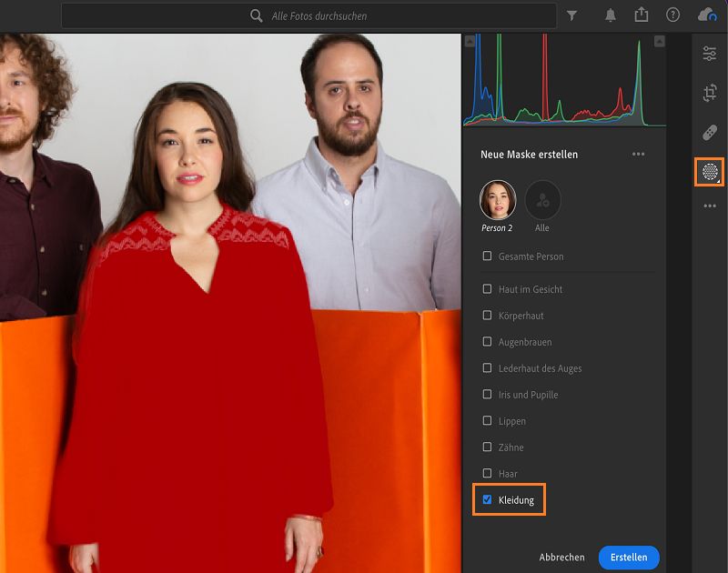This screenshot has height=573, width=728.
Task: Select the Alle people thumbnail
Action: point(542,200)
